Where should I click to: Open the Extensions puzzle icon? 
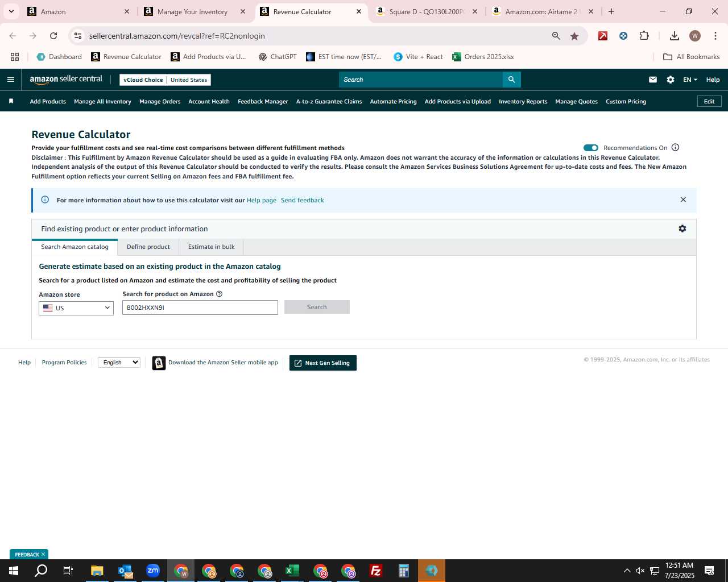click(x=644, y=36)
